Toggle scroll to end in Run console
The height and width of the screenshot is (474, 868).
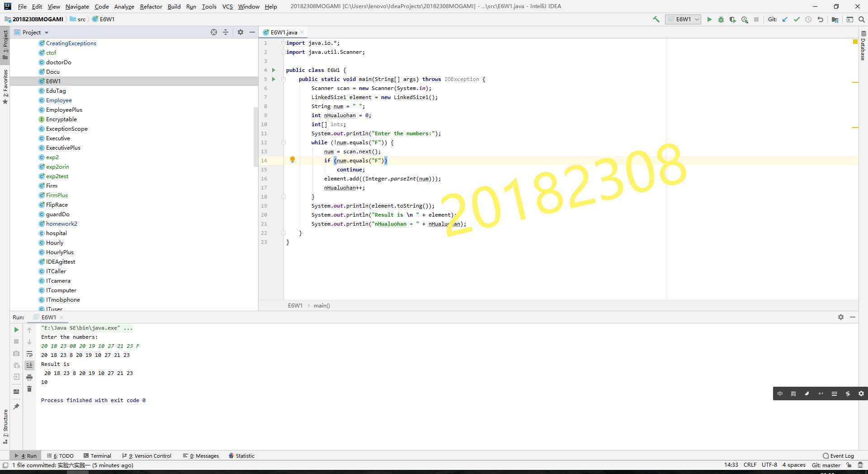pyautogui.click(x=29, y=365)
